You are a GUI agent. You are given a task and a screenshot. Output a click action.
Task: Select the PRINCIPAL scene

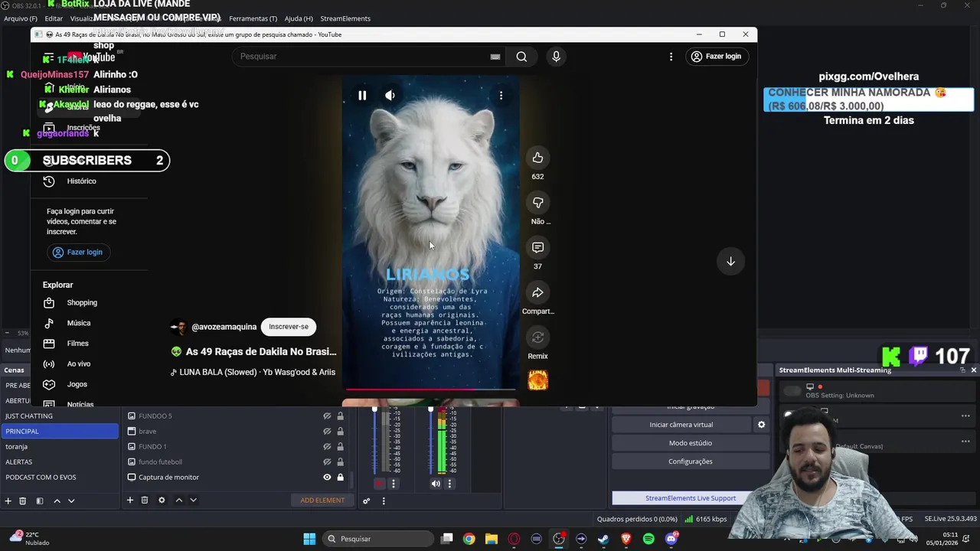(60, 431)
